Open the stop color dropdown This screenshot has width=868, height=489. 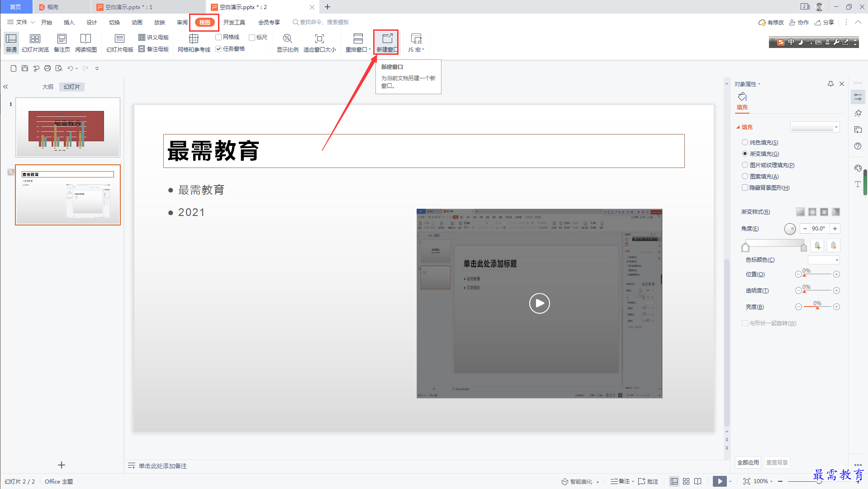[824, 260]
